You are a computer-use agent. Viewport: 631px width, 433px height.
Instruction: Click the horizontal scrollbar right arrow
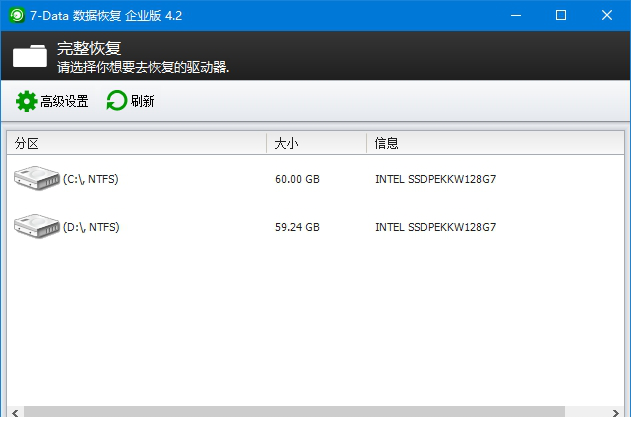point(616,413)
